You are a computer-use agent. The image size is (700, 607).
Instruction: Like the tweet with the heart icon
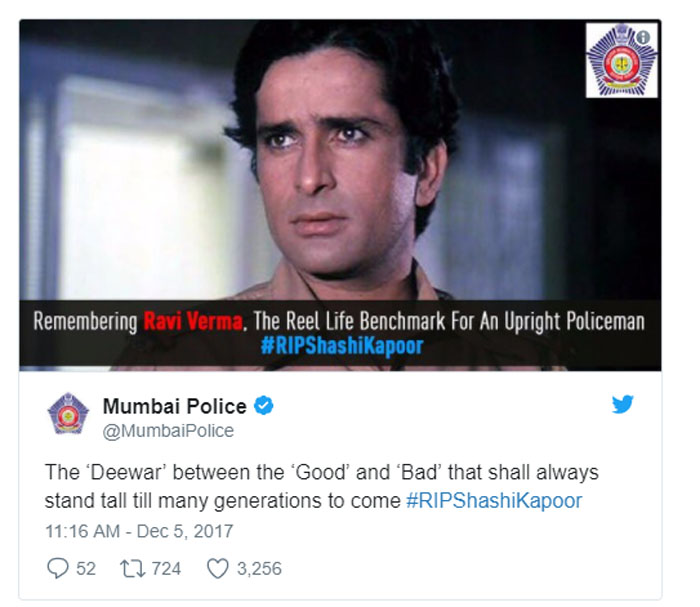(218, 569)
